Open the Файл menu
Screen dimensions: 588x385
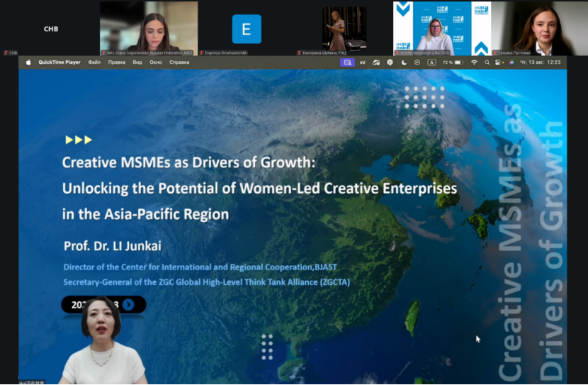point(94,62)
